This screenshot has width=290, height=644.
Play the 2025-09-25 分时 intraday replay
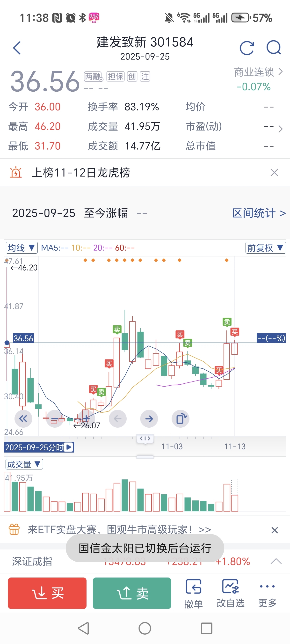click(68, 447)
